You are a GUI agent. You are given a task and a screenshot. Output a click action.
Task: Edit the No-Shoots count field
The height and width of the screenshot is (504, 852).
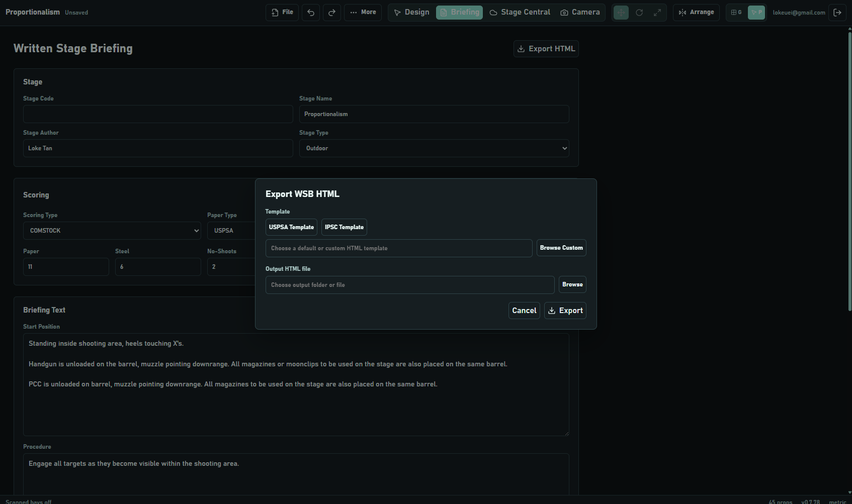click(231, 267)
